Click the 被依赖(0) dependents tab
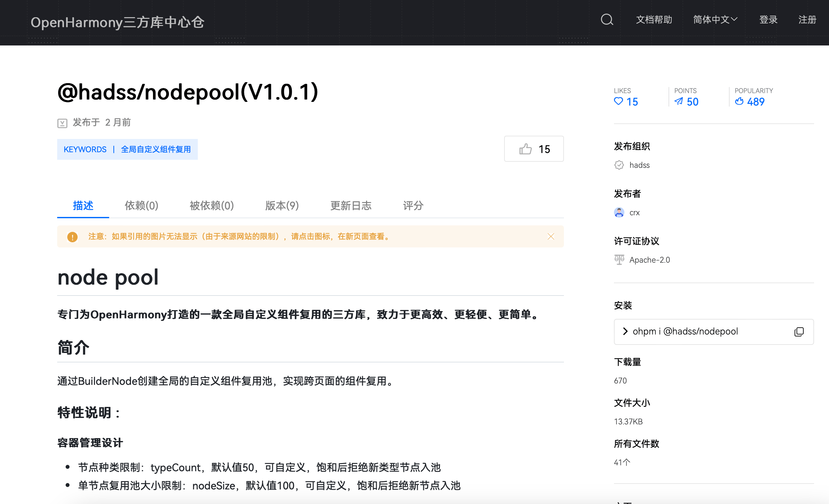 pyautogui.click(x=211, y=206)
